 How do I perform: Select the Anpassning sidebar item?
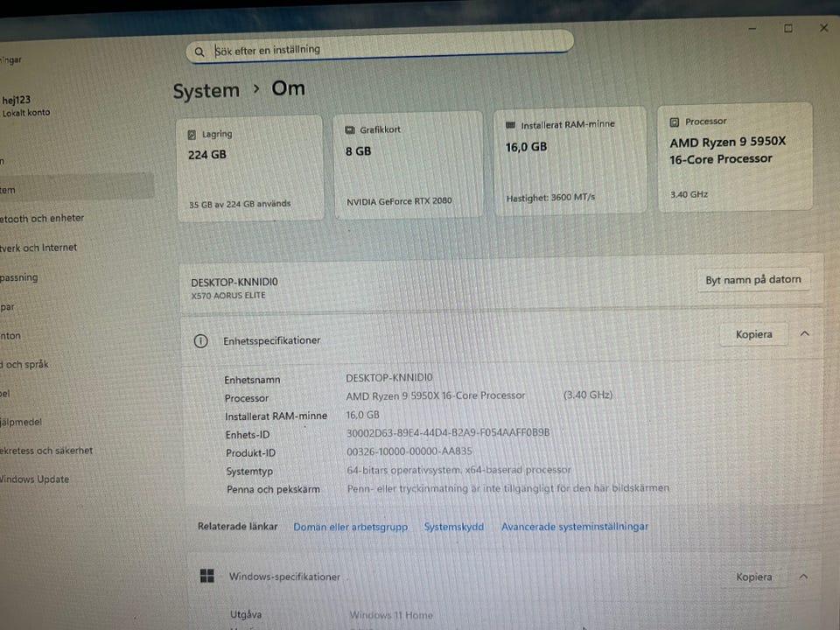[x=18, y=278]
